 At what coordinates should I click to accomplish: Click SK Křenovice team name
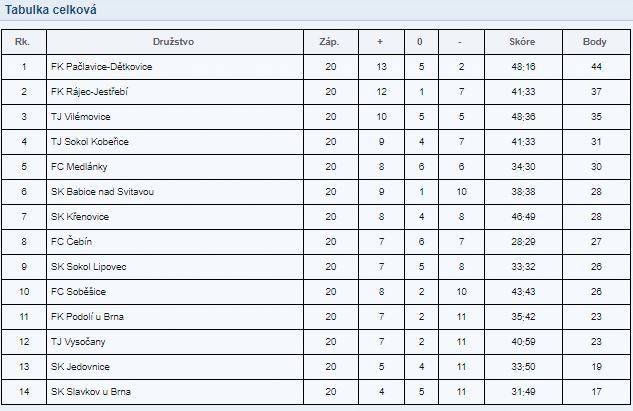click(x=80, y=217)
